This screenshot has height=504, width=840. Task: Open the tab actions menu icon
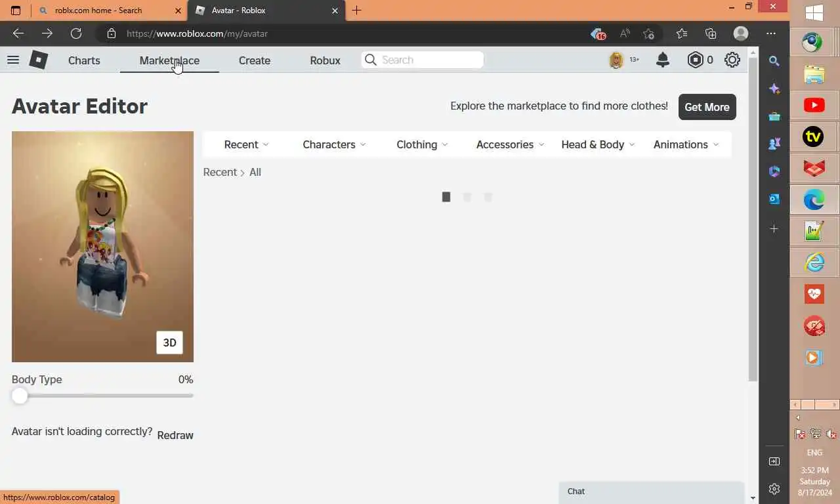coord(16,10)
